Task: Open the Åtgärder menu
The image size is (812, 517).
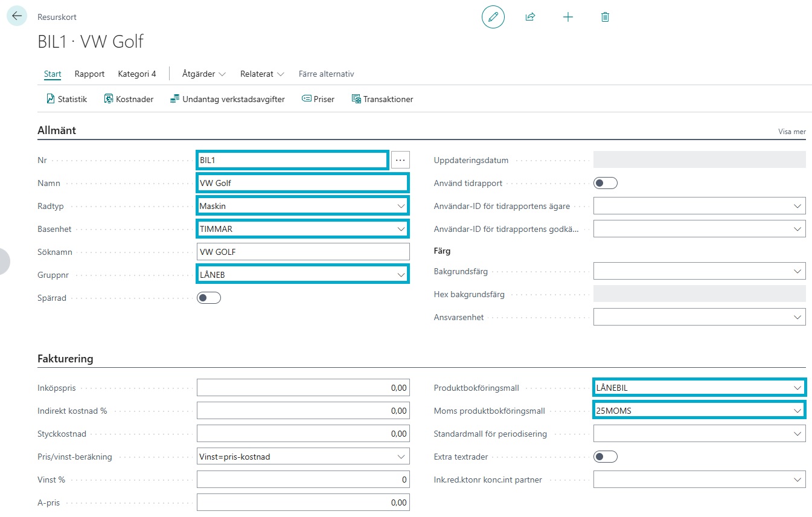Action: click(x=203, y=74)
